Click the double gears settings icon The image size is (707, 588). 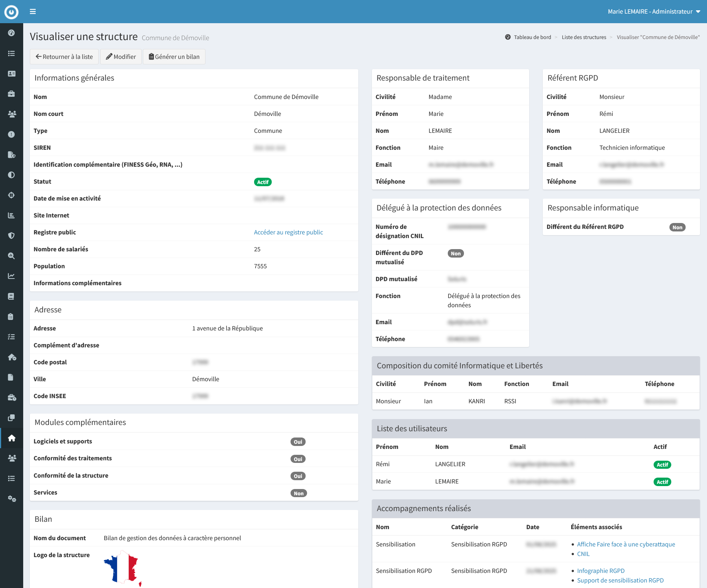[11, 499]
